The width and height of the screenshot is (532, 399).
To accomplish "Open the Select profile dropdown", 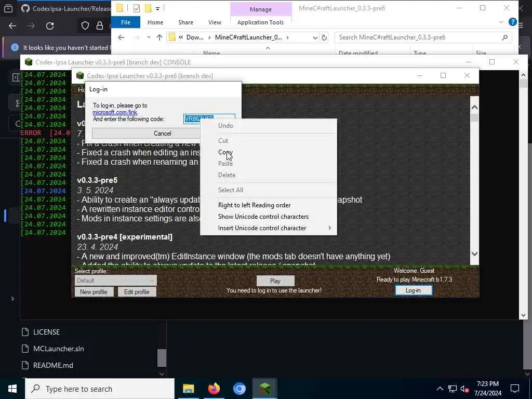I will (x=116, y=280).
